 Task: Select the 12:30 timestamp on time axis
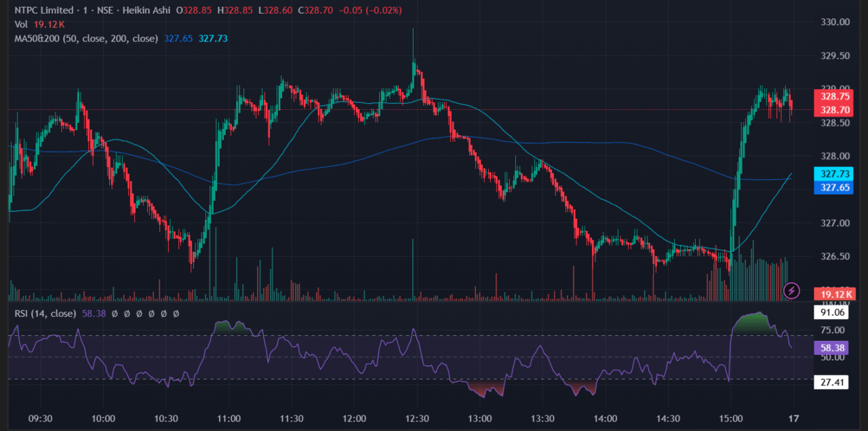[x=416, y=419]
